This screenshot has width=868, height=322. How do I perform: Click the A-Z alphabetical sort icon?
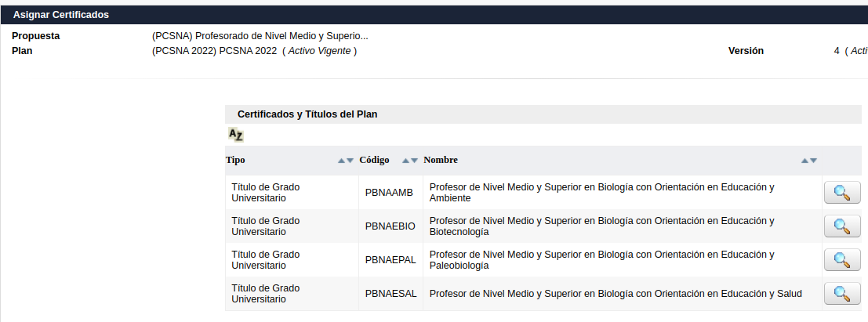tap(236, 135)
